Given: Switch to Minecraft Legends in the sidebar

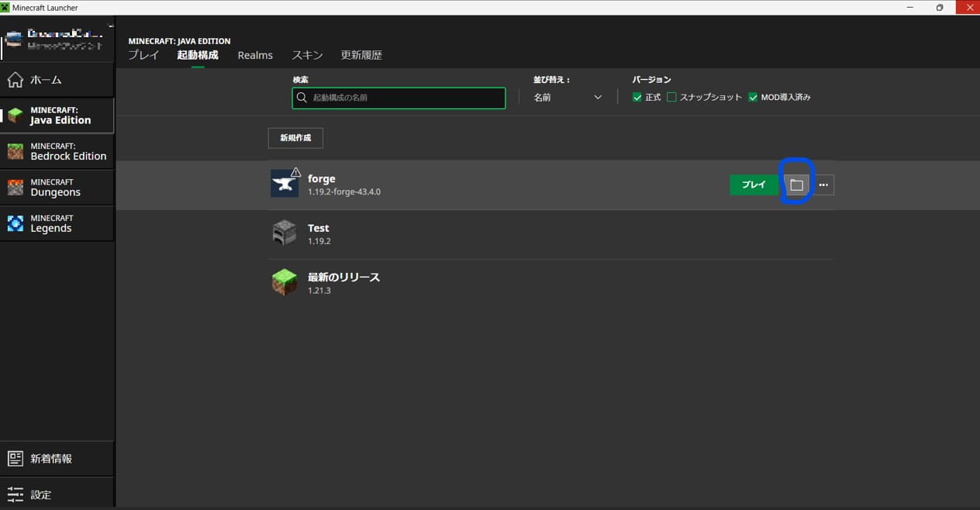Looking at the screenshot, I should tap(57, 223).
